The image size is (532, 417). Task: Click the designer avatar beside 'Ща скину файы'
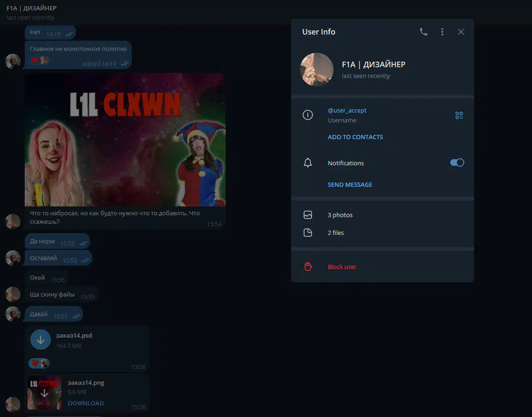[x=13, y=294]
